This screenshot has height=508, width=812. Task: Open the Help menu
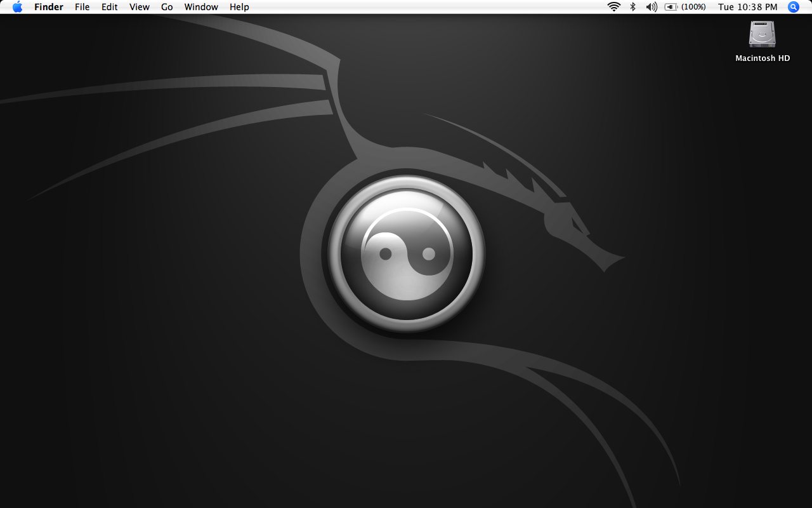click(x=239, y=7)
